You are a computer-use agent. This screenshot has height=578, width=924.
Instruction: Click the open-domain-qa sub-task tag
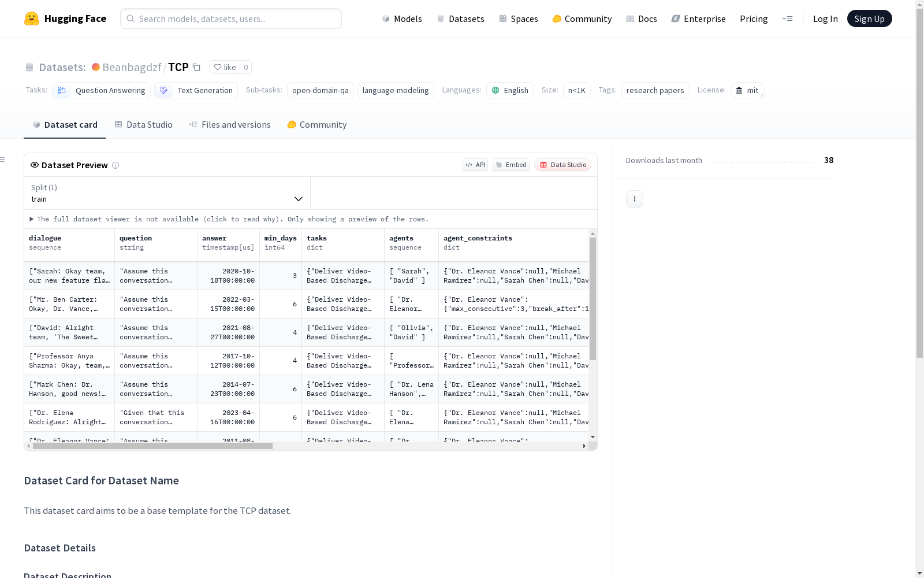321,90
